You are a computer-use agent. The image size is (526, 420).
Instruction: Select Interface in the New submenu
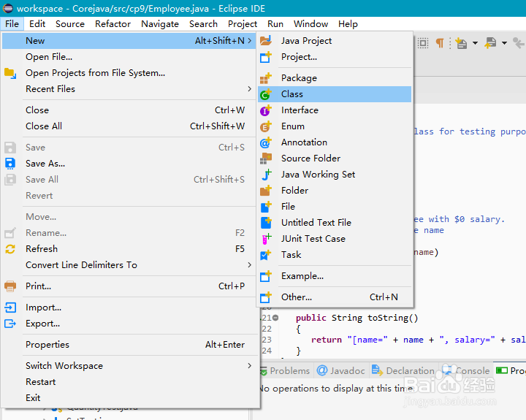[x=335, y=110]
